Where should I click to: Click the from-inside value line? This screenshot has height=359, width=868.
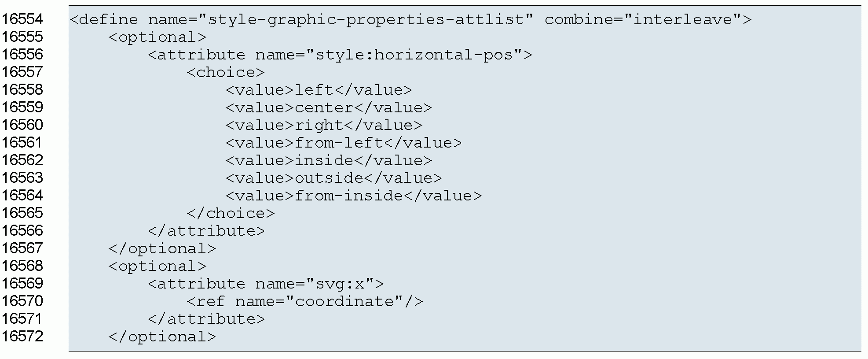(353, 196)
